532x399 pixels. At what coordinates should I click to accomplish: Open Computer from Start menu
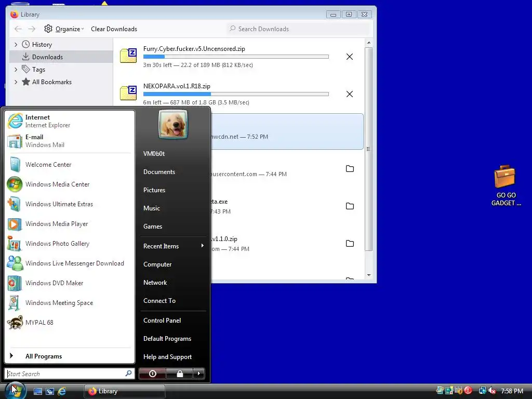pos(173,264)
